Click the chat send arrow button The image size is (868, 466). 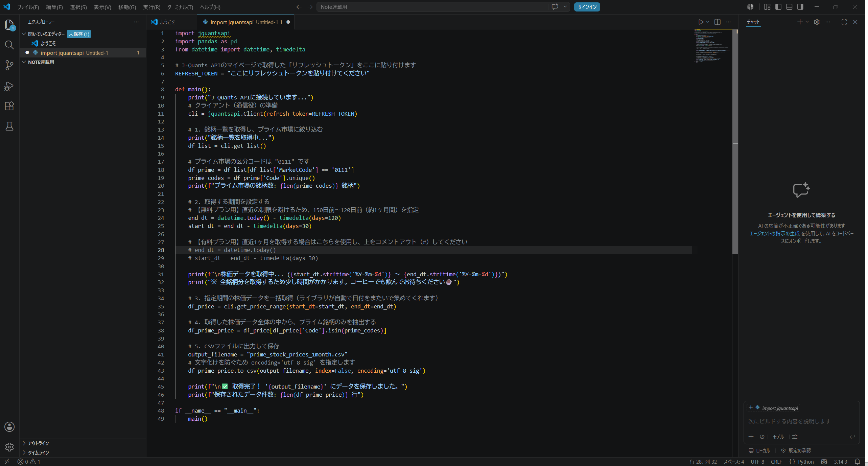tap(852, 437)
